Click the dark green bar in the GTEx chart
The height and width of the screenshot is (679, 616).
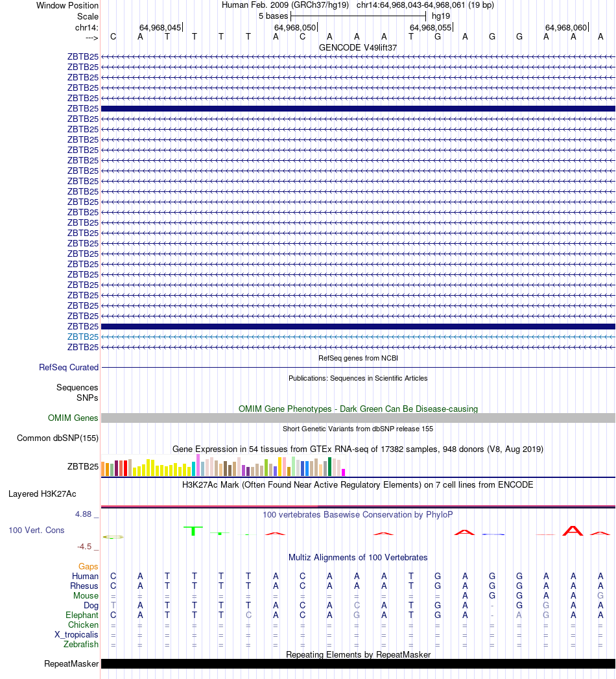[330, 467]
